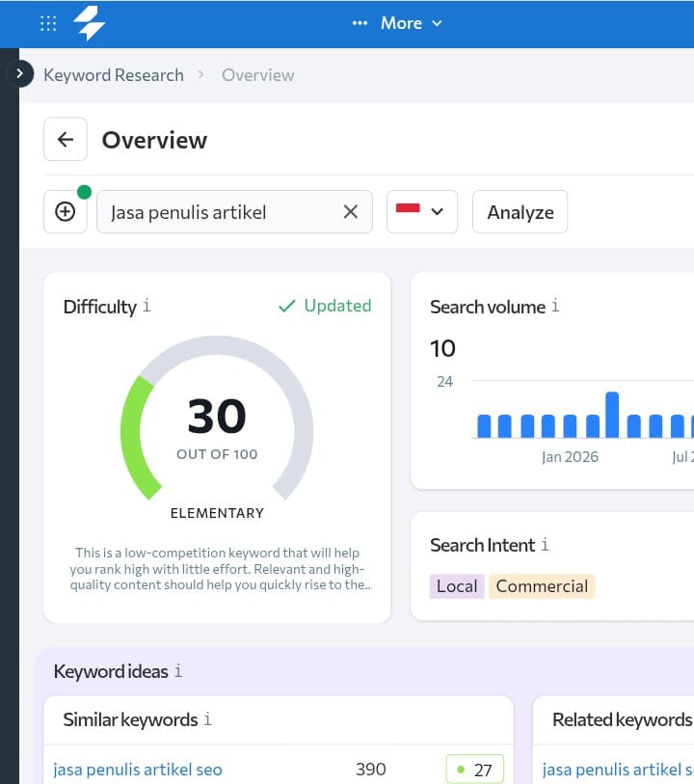Expand the collapsed left sidebar
Screen dimensions: 694x784
click(20, 73)
